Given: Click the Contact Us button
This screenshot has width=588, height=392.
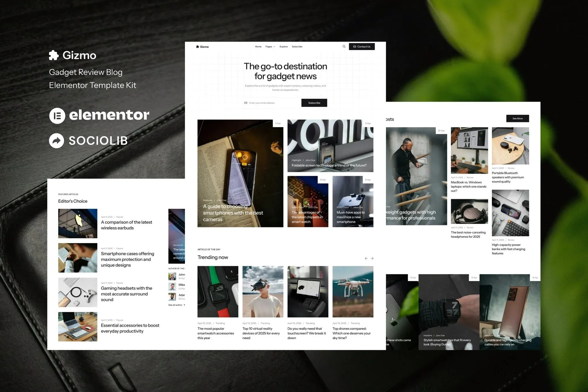Looking at the screenshot, I should [362, 46].
